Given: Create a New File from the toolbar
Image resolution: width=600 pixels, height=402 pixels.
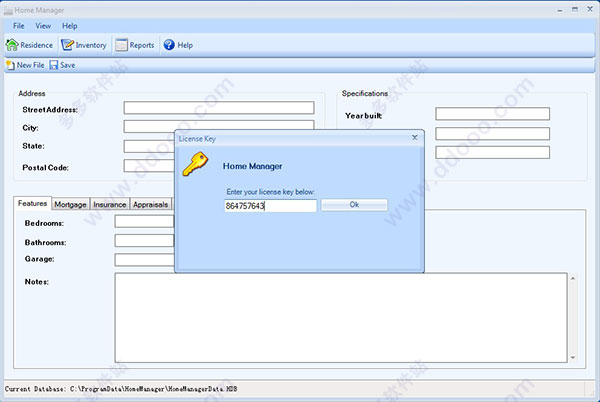Looking at the screenshot, I should click(25, 65).
